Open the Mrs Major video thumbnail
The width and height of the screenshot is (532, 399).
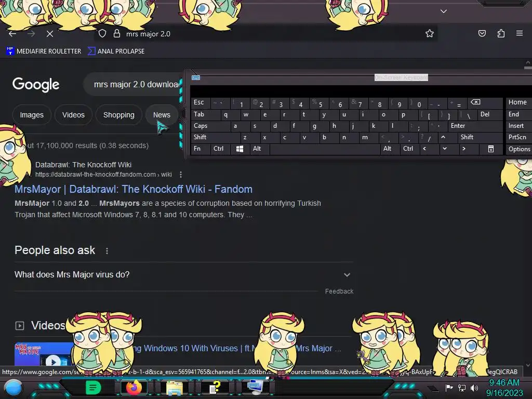[x=43, y=354]
